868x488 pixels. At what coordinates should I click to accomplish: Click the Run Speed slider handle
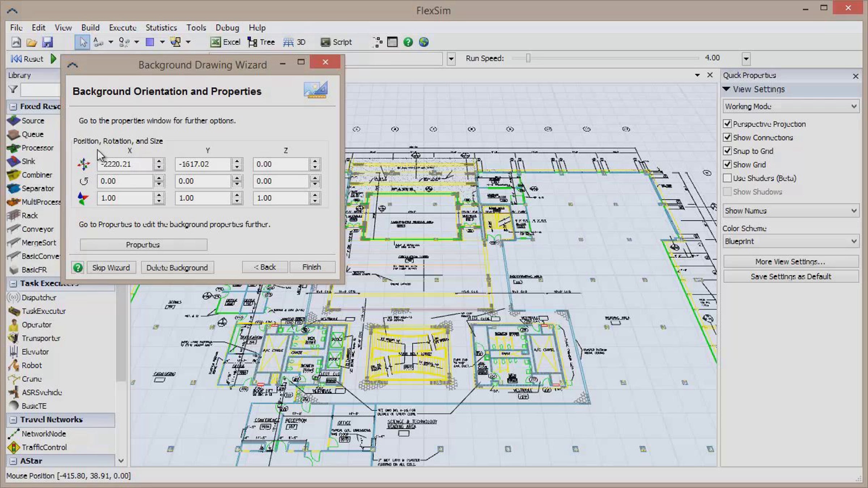point(528,58)
